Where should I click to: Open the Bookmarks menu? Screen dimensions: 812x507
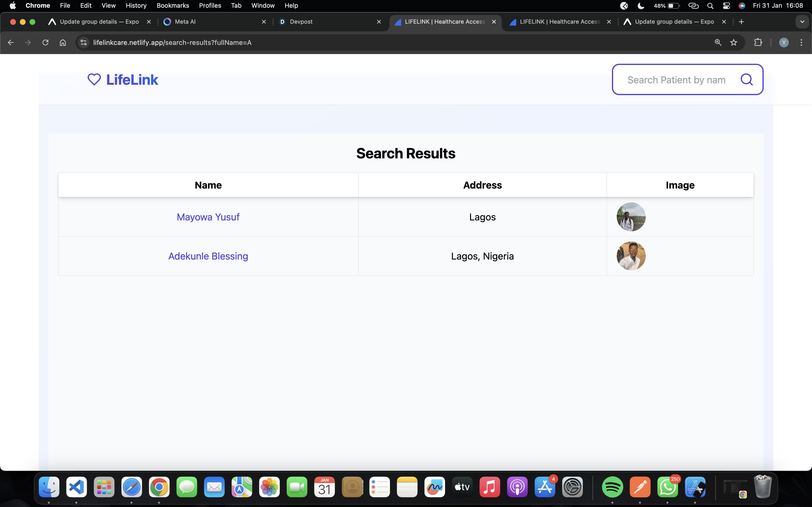click(x=173, y=6)
